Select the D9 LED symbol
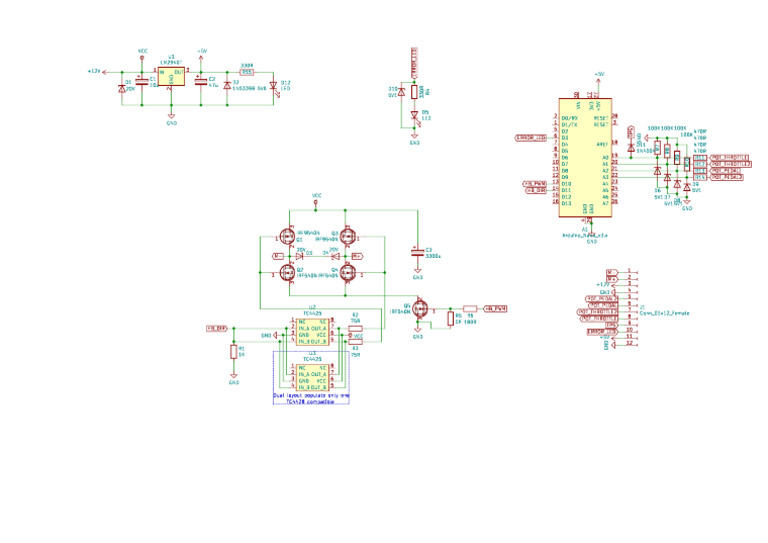This screenshot has height=543, width=768. click(x=414, y=116)
